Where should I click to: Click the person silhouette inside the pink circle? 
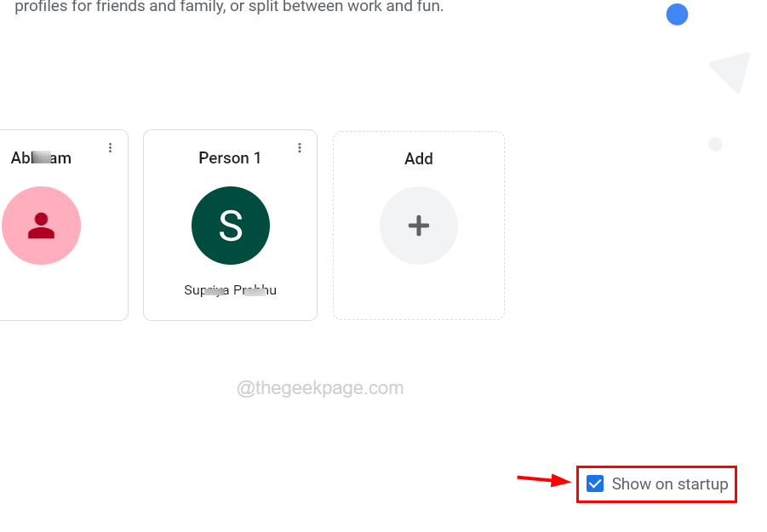[x=41, y=226]
